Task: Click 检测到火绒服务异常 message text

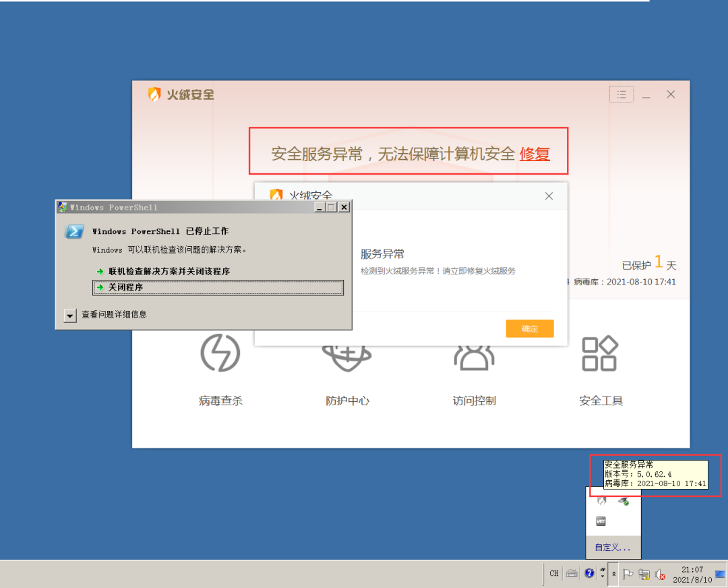Action: 438,271
